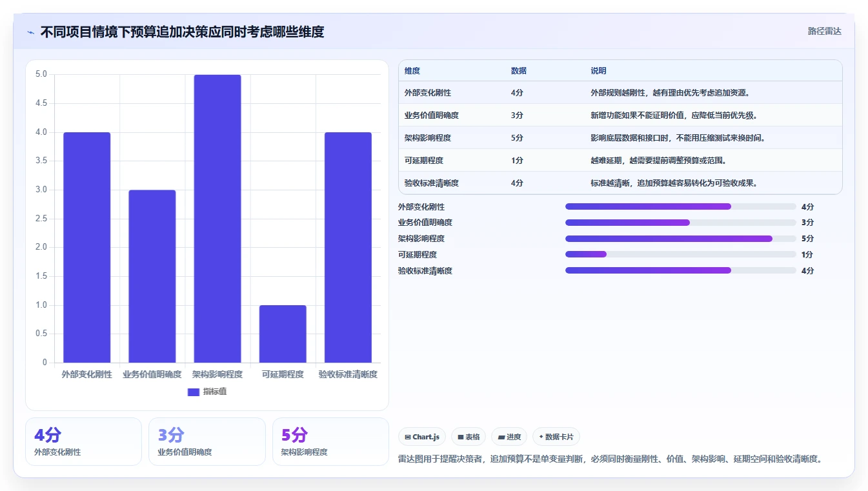Click the 外部变化刚性 x-axis label
This screenshot has height=491, width=868.
86,374
